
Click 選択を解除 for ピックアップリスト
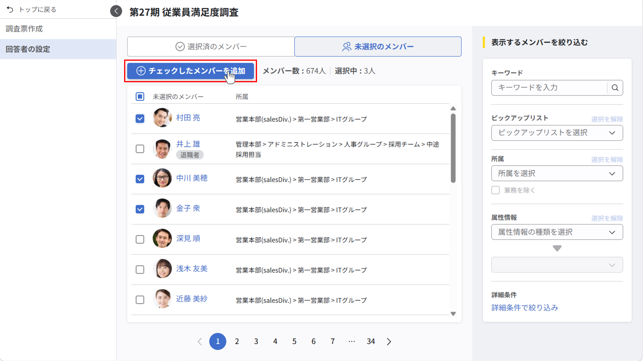[x=607, y=119]
